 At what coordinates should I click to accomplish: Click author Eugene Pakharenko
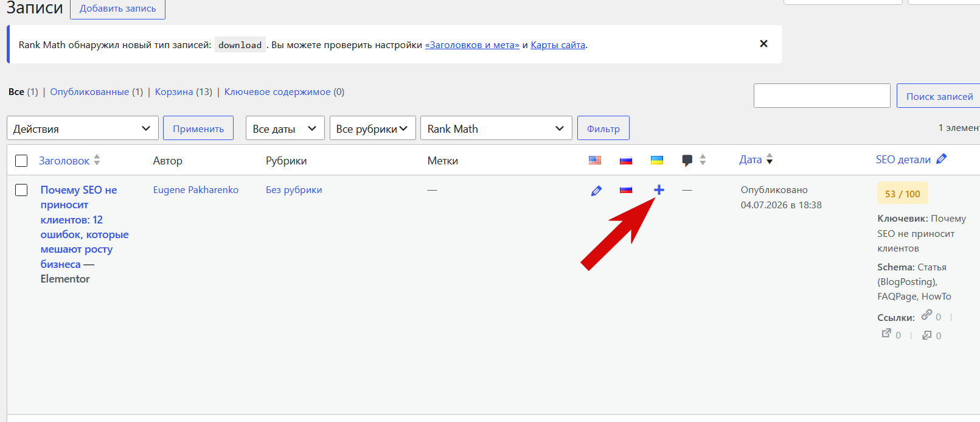pyautogui.click(x=196, y=190)
